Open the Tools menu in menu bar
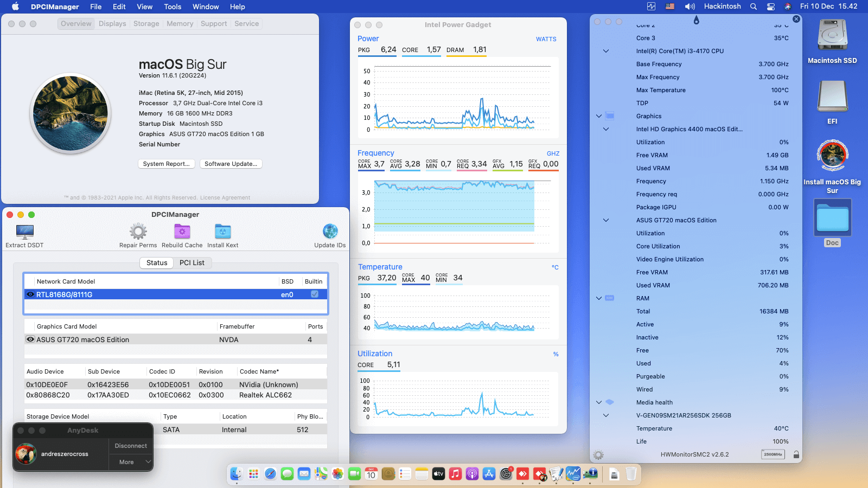 pyautogui.click(x=173, y=7)
